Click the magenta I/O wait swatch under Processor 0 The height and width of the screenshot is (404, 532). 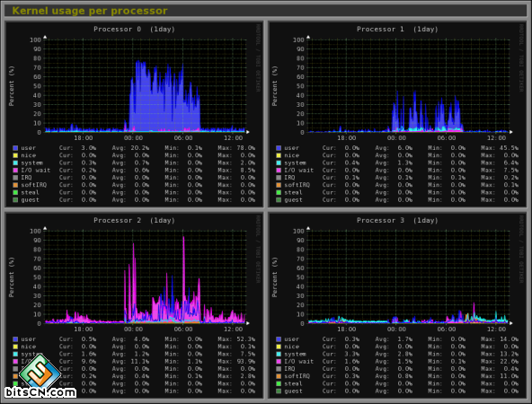coord(15,171)
